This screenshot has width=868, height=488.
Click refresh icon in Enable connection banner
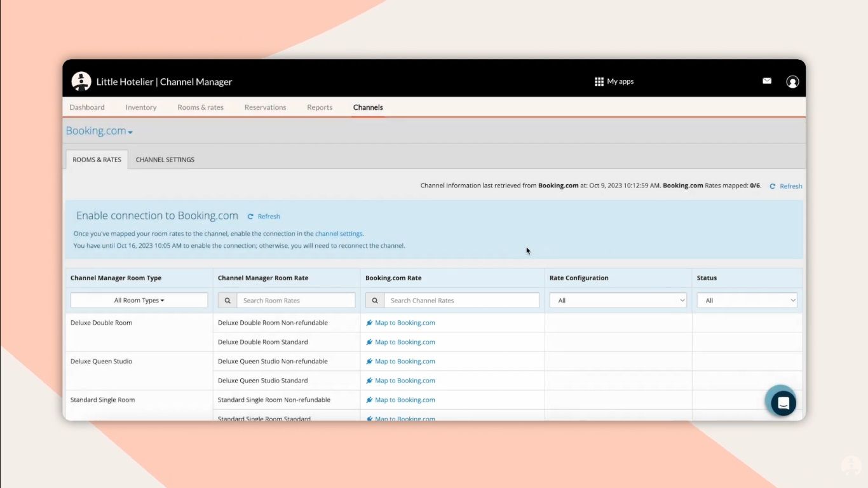[x=250, y=216]
